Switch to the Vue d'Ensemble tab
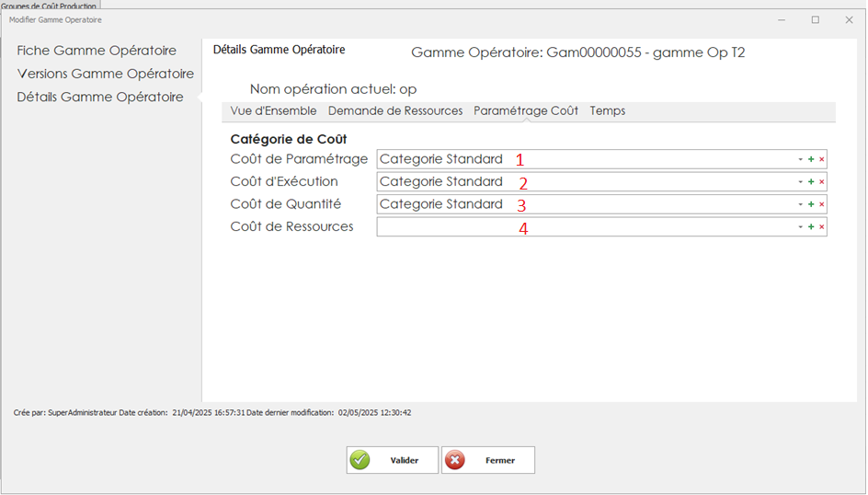Image resolution: width=868 pixels, height=495 pixels. click(273, 111)
